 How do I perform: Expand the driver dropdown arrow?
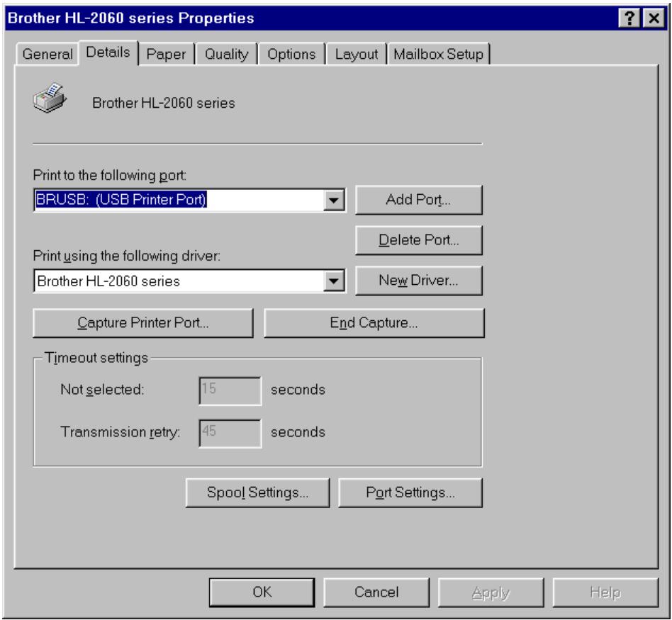333,281
